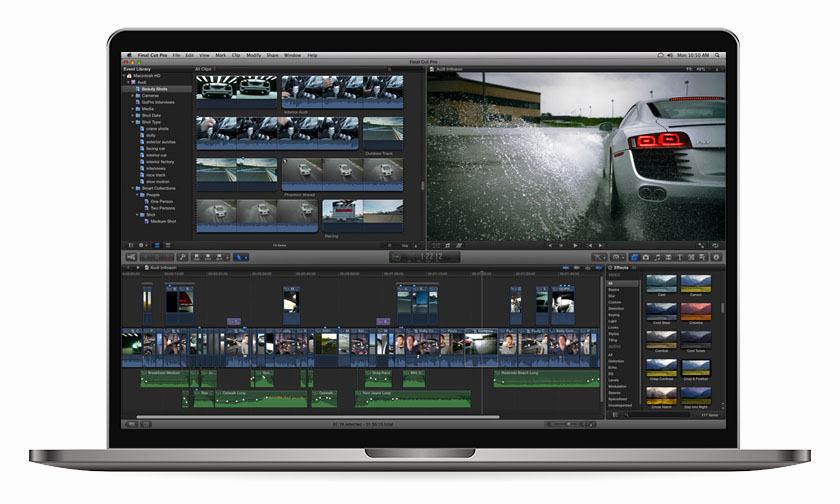Open the Titles browser T icon
This screenshot has height=504, width=840.
click(x=680, y=258)
